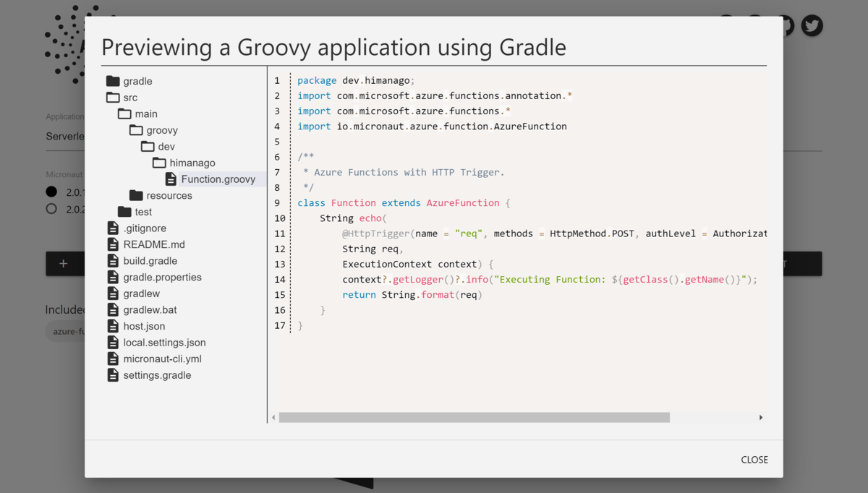Click the build.gradle file icon

click(113, 260)
